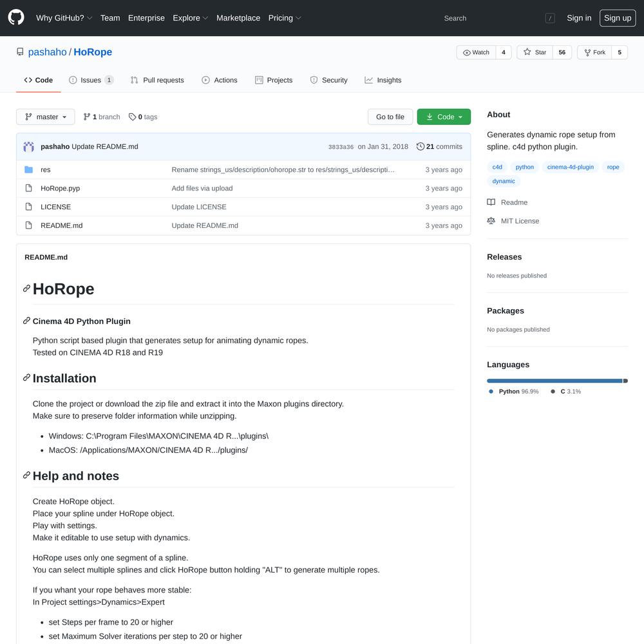Click the tag icon beside 0 tags

pos(132,117)
